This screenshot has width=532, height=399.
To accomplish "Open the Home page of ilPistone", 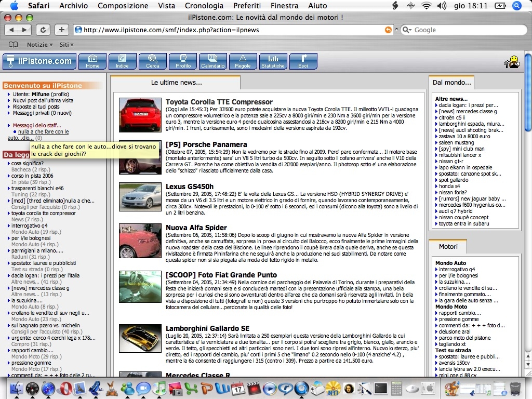I will 92,61.
